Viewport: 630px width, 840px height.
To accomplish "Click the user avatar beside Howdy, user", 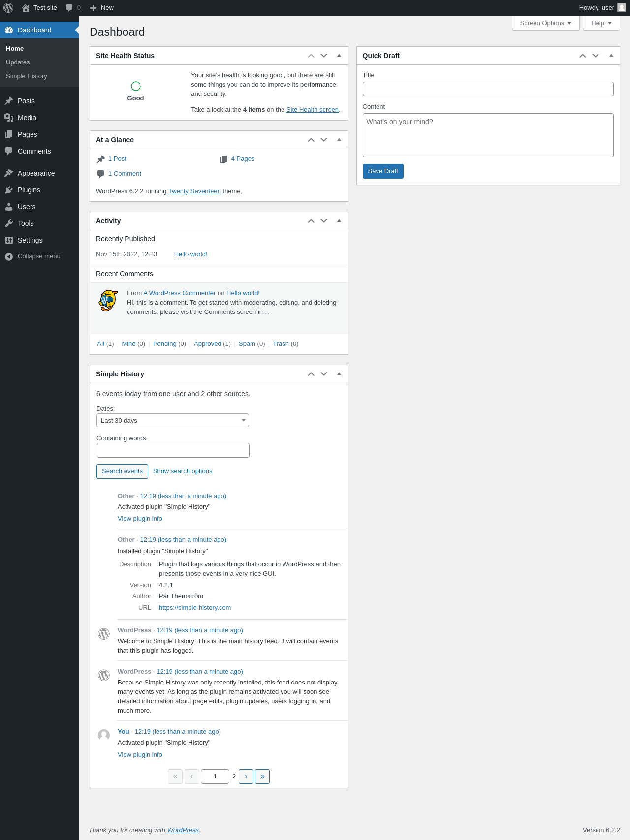I will pos(622,7).
